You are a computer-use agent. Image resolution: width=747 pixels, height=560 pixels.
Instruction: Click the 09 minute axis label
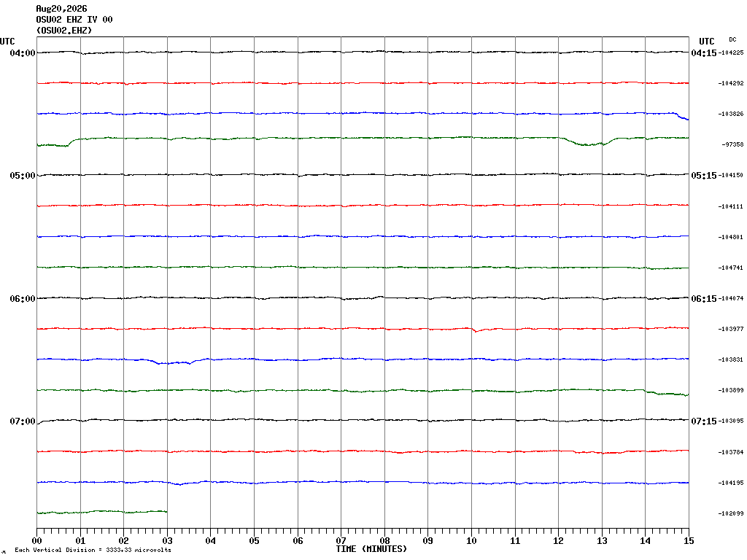point(427,541)
